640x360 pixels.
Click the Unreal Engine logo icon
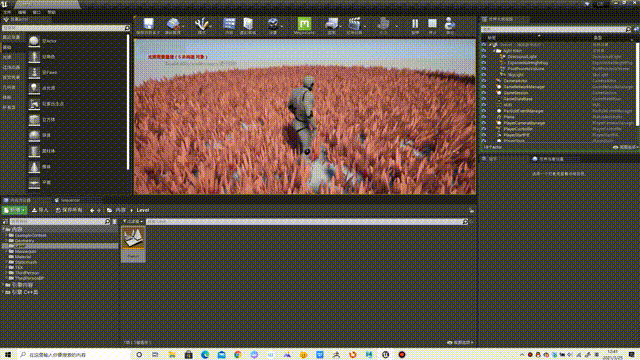pyautogui.click(x=4, y=4)
